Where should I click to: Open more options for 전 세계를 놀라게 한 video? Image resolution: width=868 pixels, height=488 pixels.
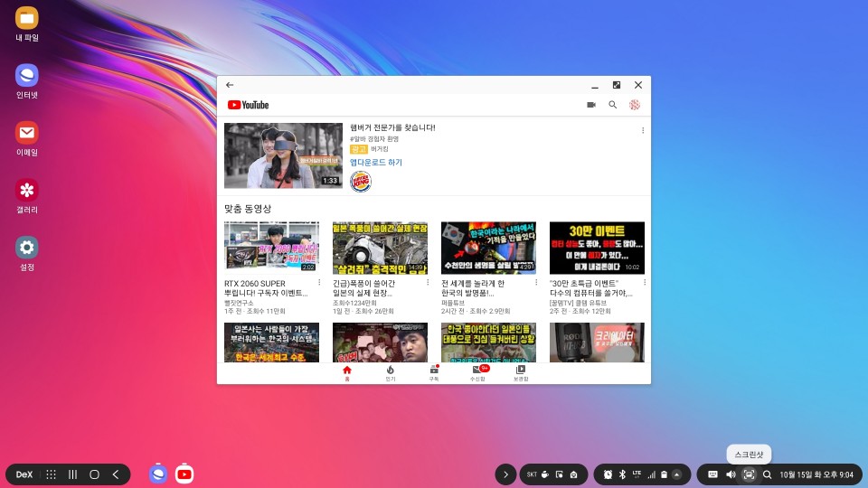click(x=536, y=282)
